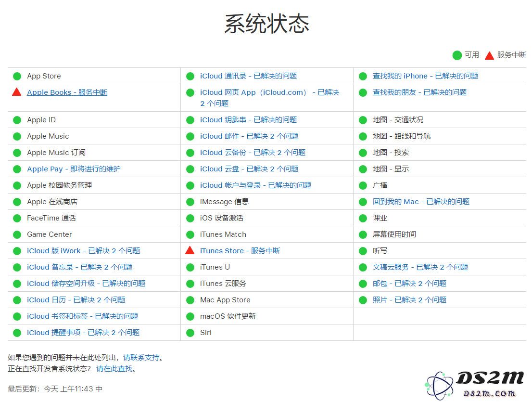This screenshot has width=532, height=402.
Task: Click the green dot next to 课业
Action: click(x=363, y=218)
